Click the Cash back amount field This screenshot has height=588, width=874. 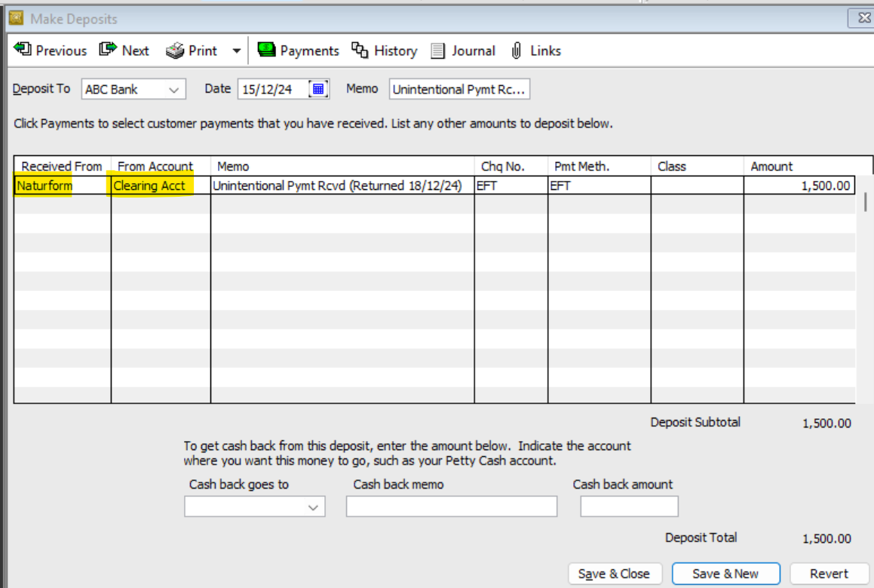pyautogui.click(x=630, y=507)
